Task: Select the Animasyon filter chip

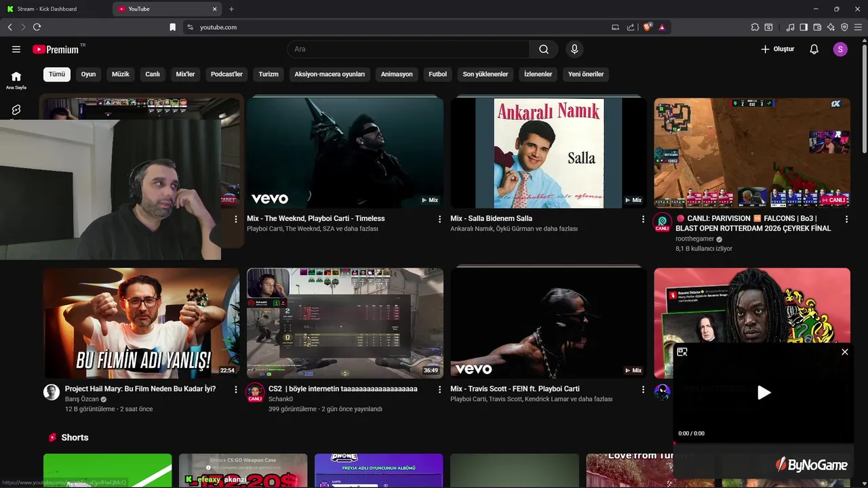Action: click(x=397, y=74)
